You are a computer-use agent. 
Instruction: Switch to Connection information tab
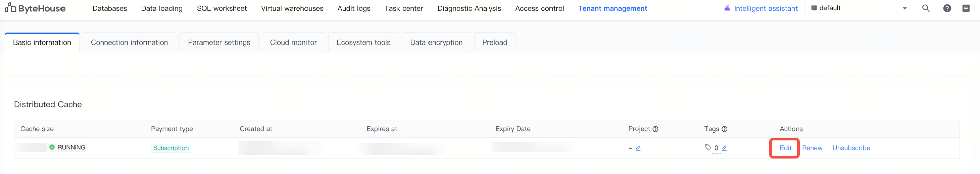click(x=129, y=42)
